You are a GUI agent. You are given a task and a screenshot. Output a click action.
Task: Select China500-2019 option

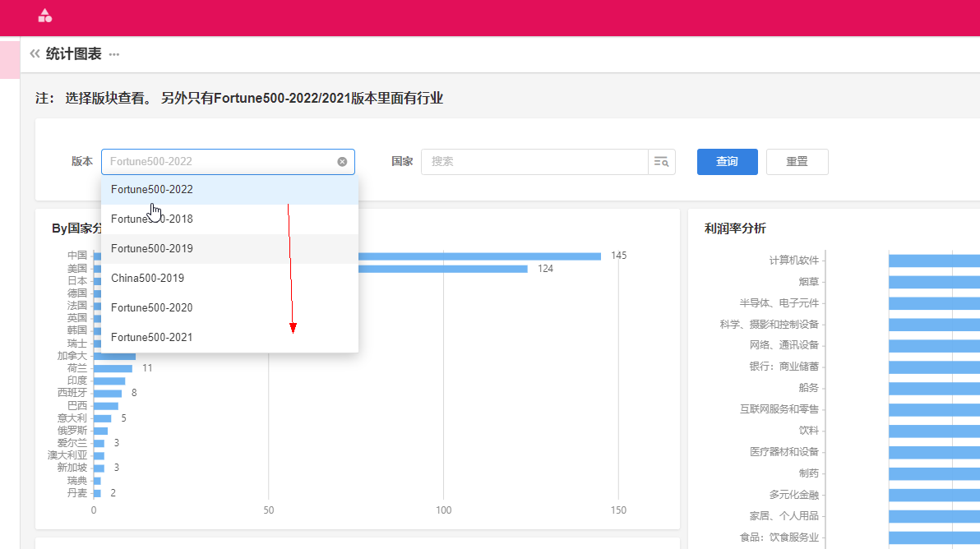148,279
